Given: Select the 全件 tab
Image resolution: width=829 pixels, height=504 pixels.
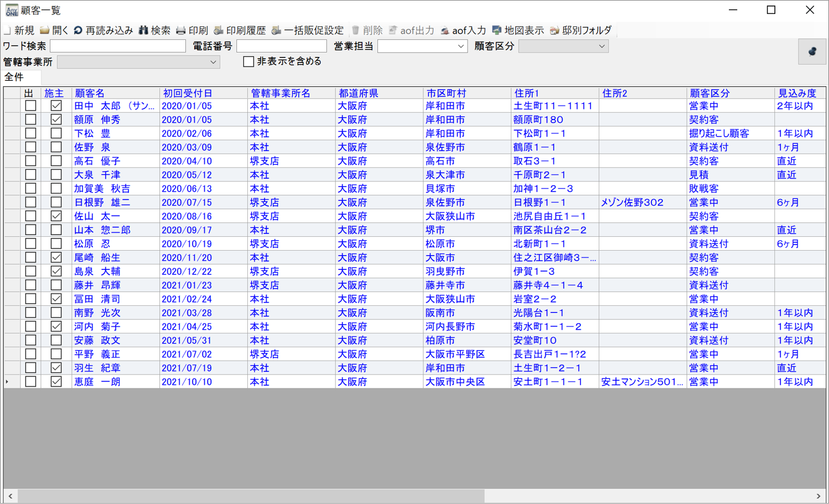Looking at the screenshot, I should (20, 77).
